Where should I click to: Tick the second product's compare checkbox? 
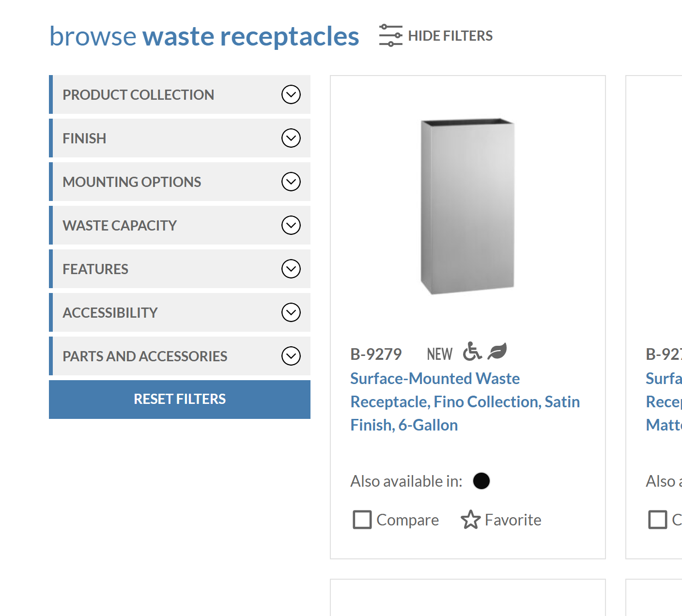pos(658,520)
